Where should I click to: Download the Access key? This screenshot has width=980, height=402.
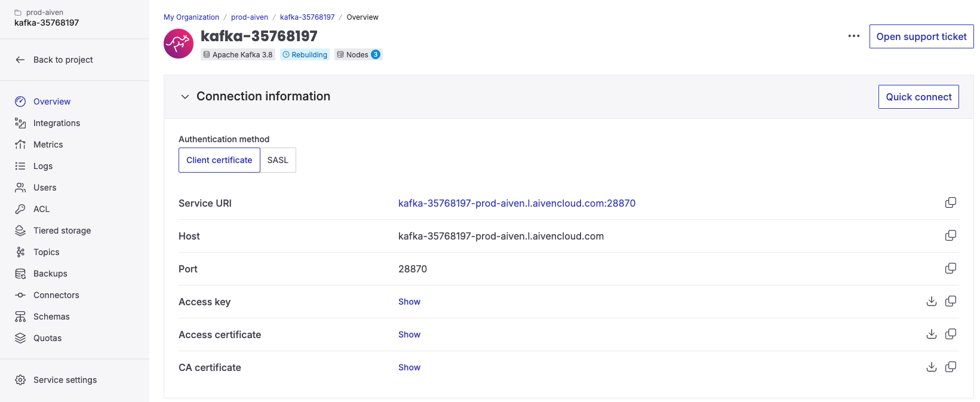pyautogui.click(x=932, y=302)
